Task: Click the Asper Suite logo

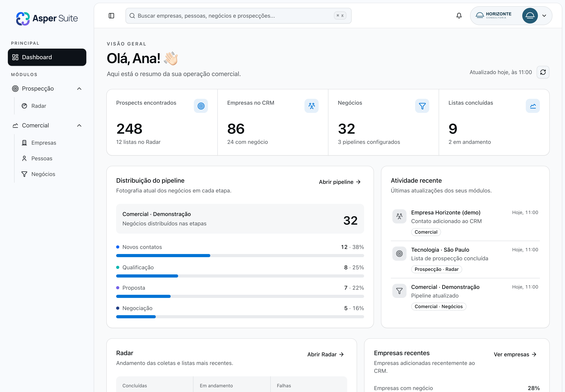Action: coord(47,18)
